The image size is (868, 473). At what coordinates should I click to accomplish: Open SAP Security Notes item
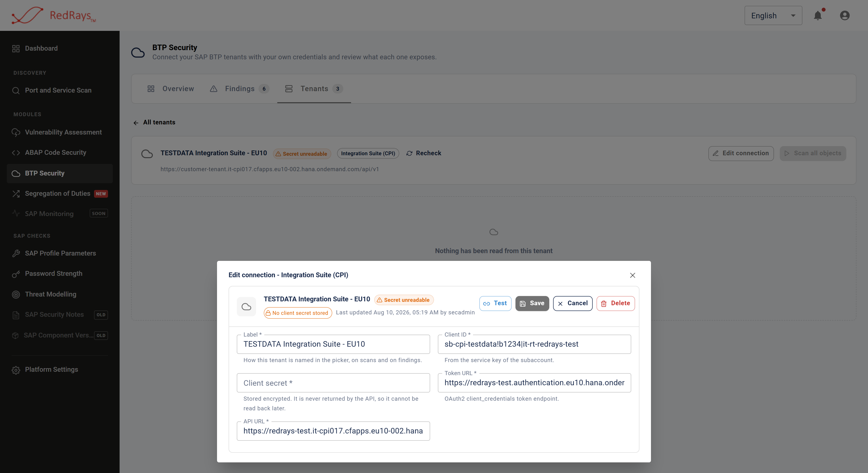[60, 315]
